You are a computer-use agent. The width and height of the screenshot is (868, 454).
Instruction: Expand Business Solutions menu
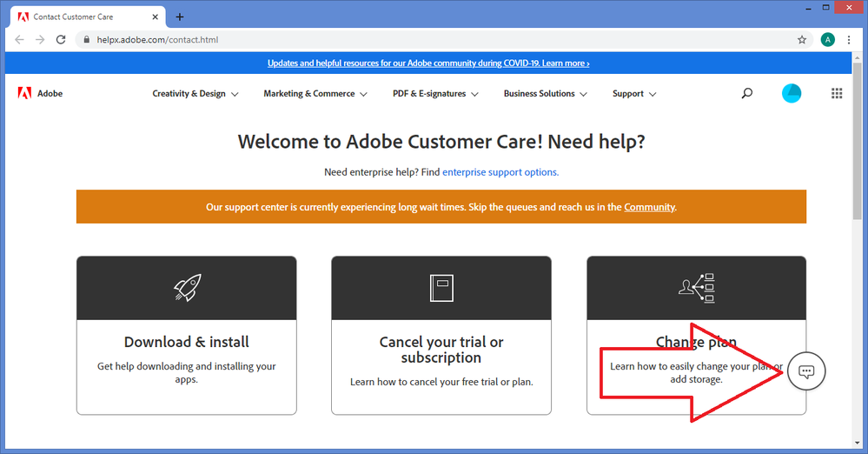click(546, 94)
